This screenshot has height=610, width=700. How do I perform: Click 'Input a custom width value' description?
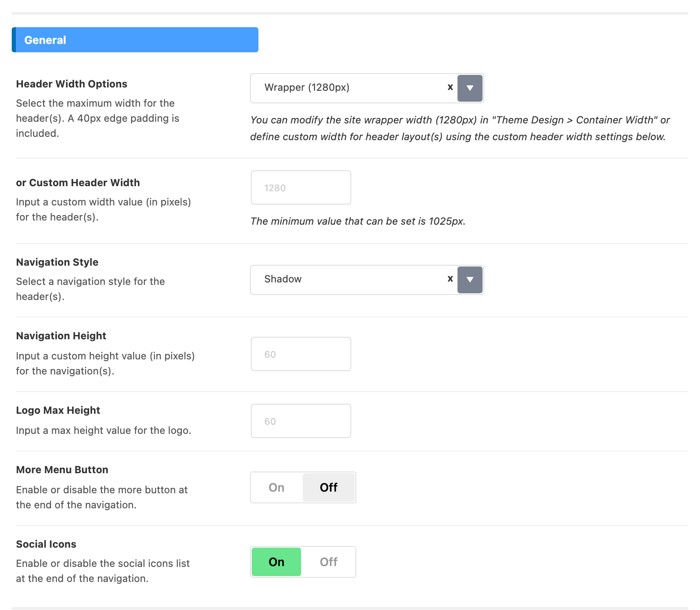click(103, 209)
